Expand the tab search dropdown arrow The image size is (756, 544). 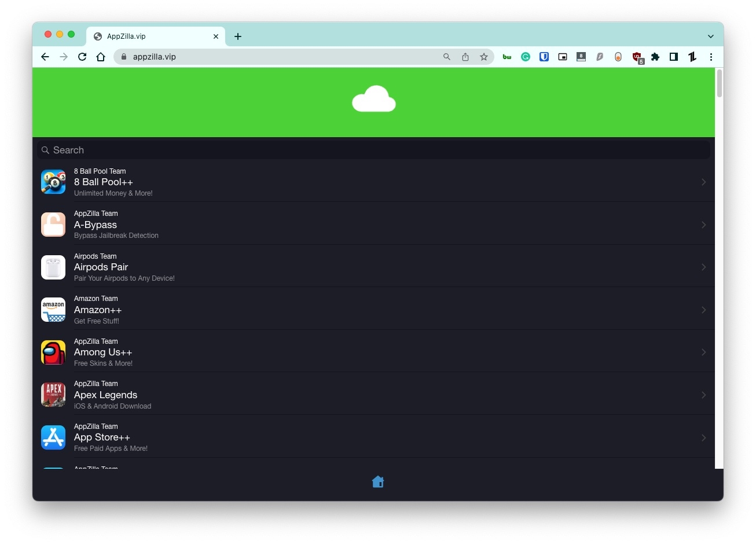tap(711, 36)
